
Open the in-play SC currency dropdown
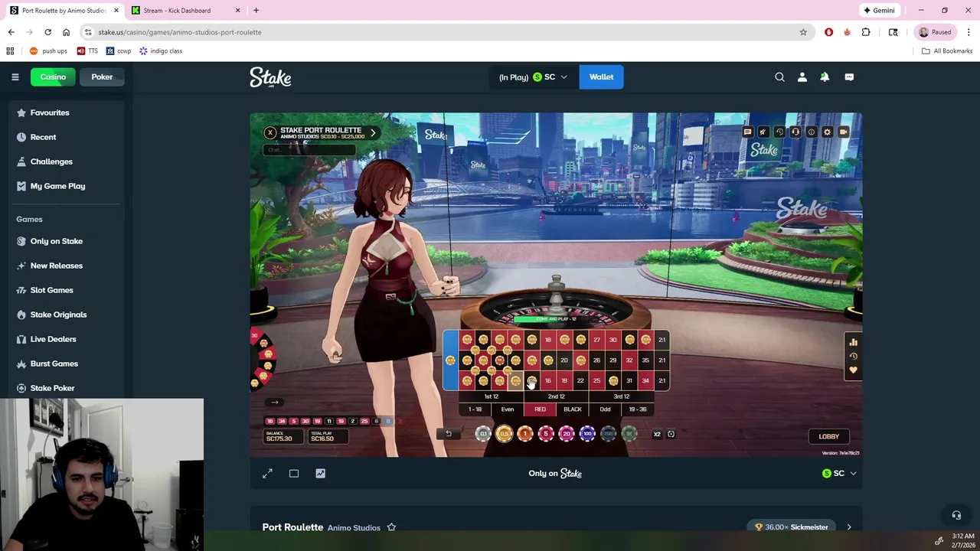click(x=533, y=77)
